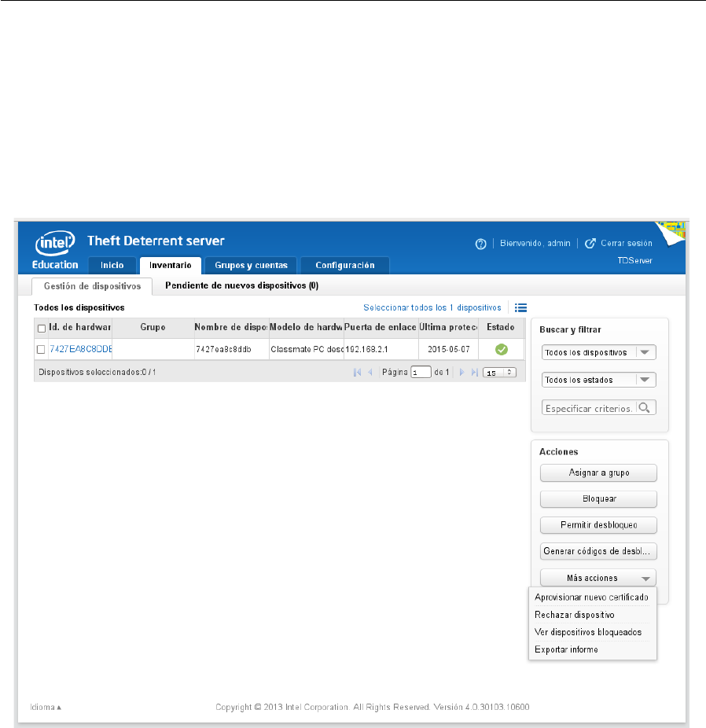This screenshot has height=728, width=706.
Task: Open the Todos los estados dropdown
Action: coord(599,380)
